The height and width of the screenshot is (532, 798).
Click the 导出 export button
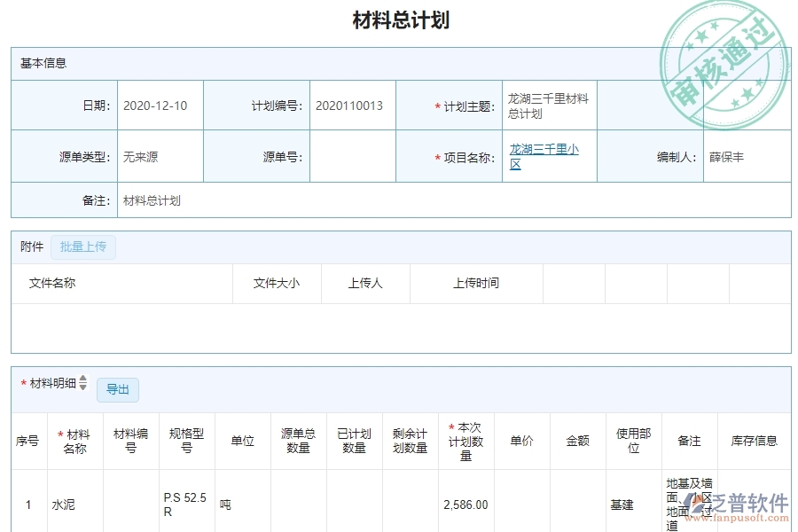pos(120,389)
